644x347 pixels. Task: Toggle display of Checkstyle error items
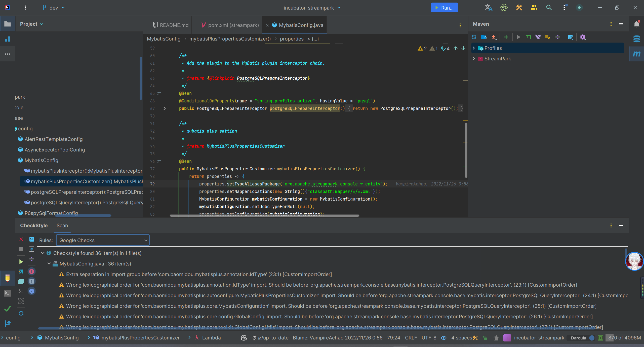point(31,272)
